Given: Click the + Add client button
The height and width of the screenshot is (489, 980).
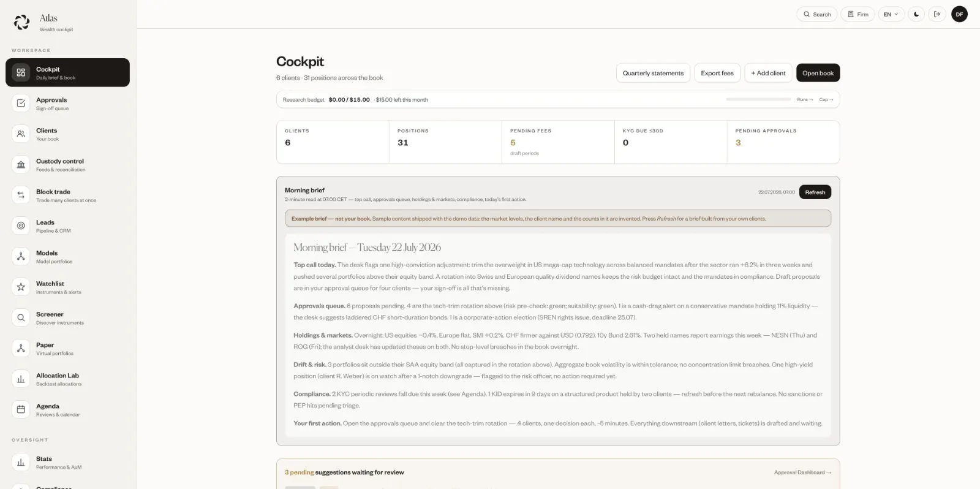Looking at the screenshot, I should (768, 73).
